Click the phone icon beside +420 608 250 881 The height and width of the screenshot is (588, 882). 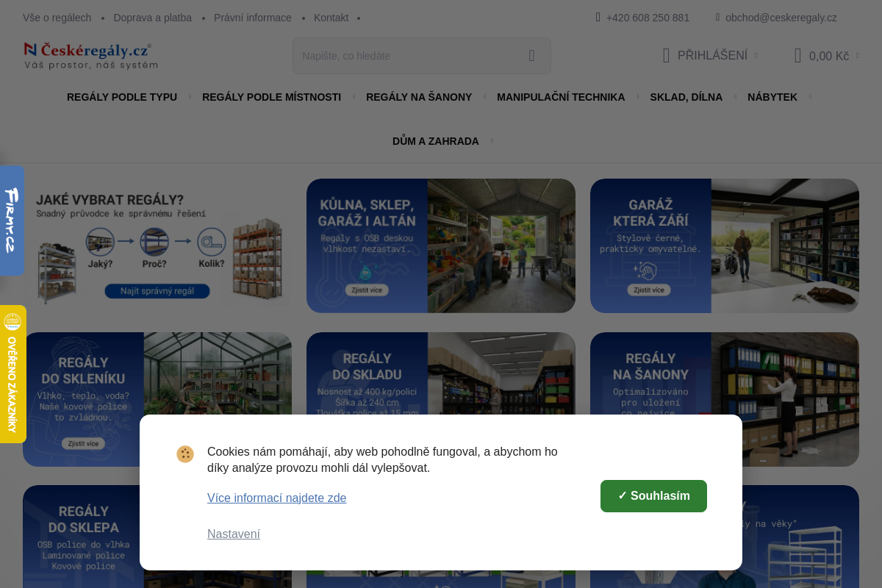598,17
